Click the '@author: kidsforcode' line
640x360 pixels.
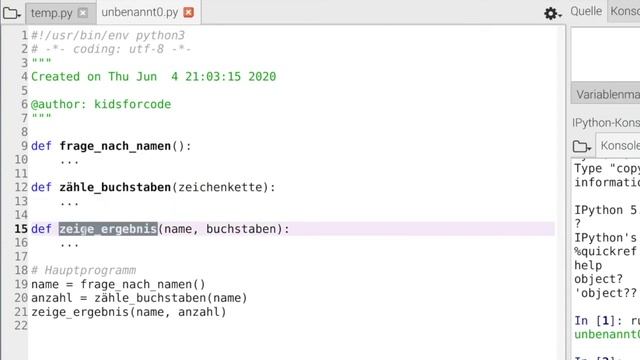click(101, 104)
